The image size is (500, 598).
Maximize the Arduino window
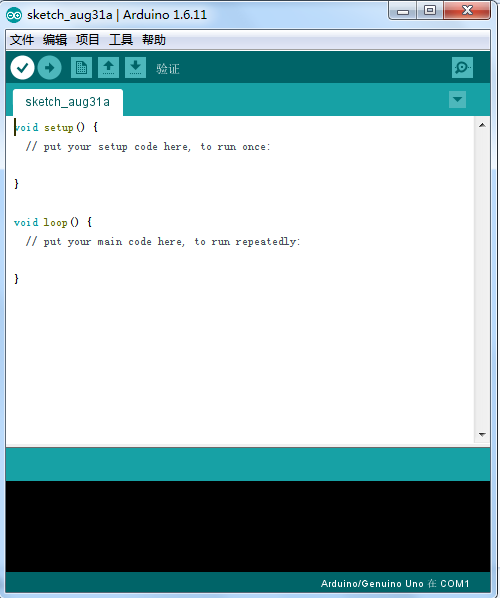coord(430,11)
